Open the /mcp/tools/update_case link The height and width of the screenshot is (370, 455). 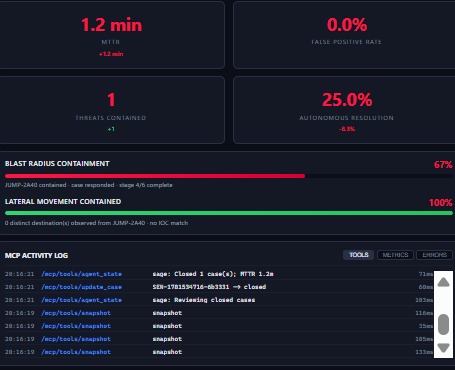pos(81,287)
